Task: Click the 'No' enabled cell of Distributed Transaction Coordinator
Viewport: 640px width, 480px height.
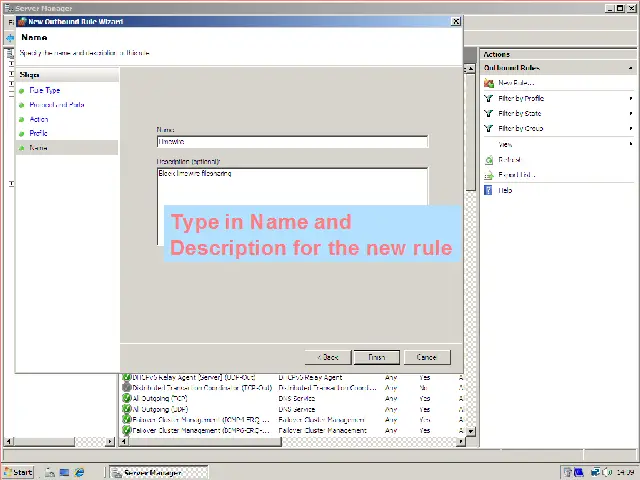Action: click(x=424, y=388)
